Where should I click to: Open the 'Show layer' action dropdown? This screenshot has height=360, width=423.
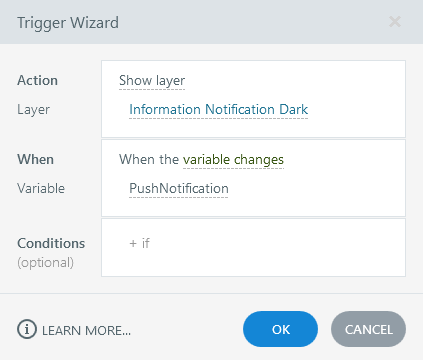[152, 81]
